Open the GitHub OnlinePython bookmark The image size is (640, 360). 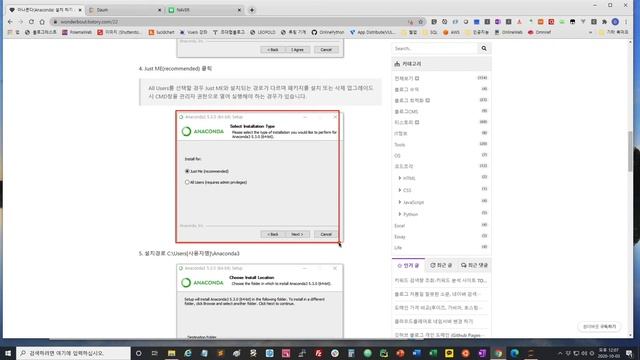click(x=328, y=32)
